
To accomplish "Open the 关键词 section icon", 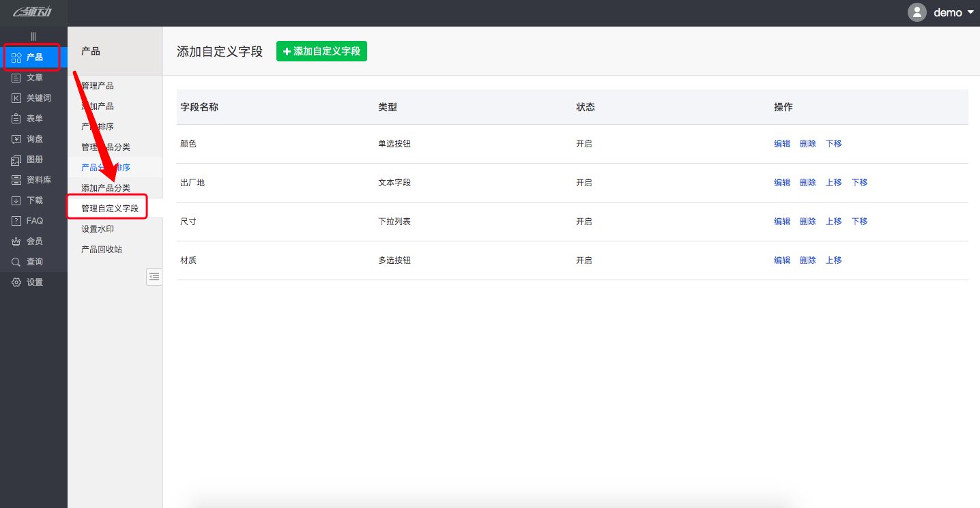I will pos(16,98).
